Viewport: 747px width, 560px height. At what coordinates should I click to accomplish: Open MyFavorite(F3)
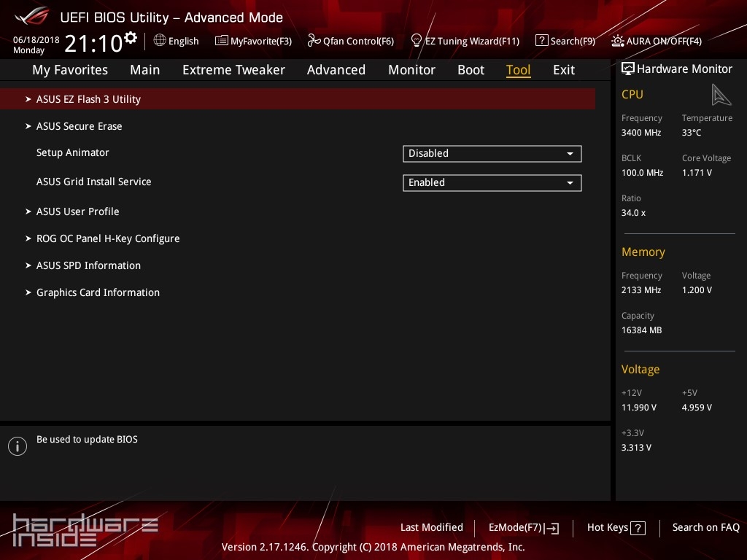(253, 41)
